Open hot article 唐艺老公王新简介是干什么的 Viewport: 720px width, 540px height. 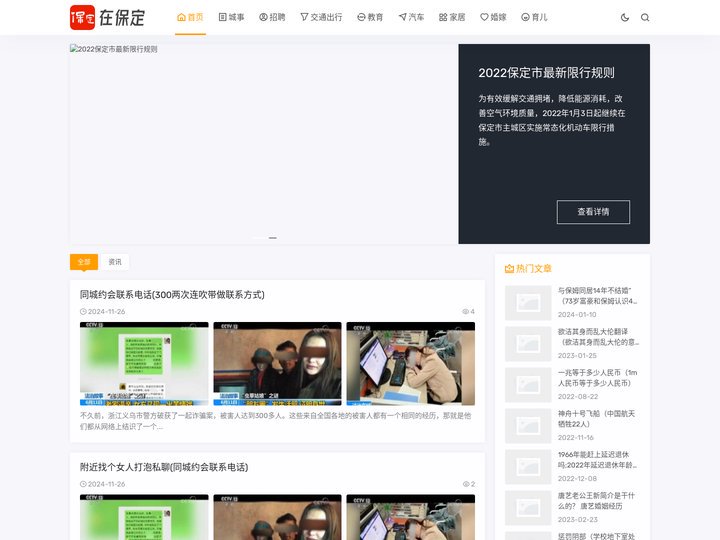pos(596,501)
